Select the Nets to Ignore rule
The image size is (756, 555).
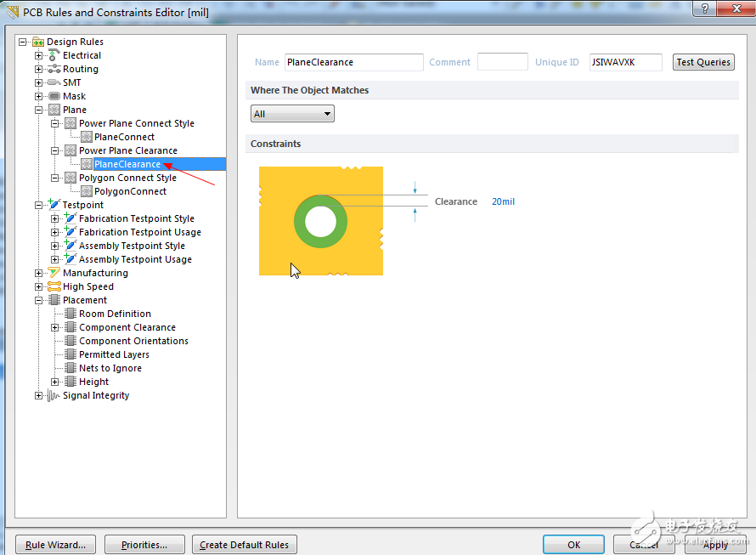110,368
